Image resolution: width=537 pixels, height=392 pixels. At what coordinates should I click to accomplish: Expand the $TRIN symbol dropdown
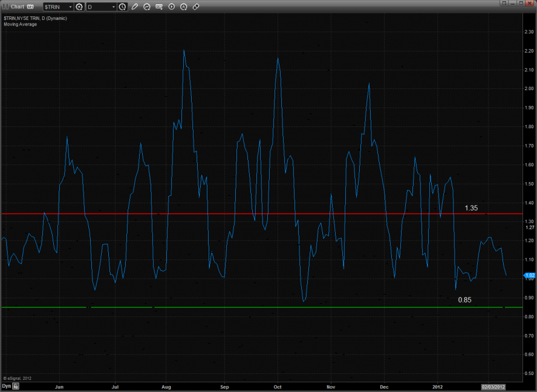point(70,7)
